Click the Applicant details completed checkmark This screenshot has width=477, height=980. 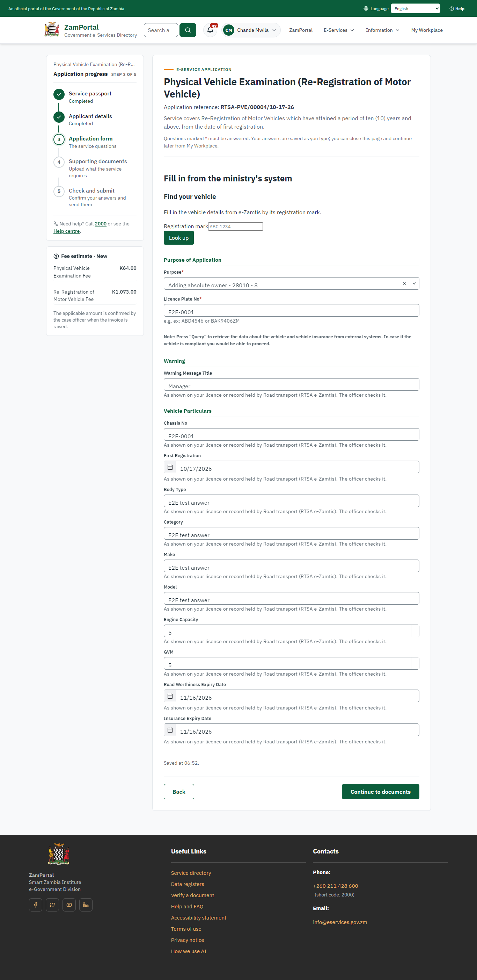[x=59, y=117]
